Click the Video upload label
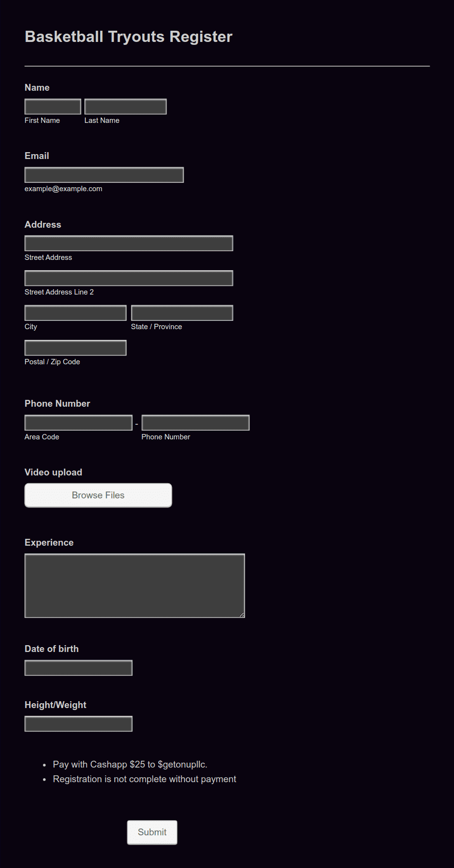The height and width of the screenshot is (868, 454). pos(53,473)
